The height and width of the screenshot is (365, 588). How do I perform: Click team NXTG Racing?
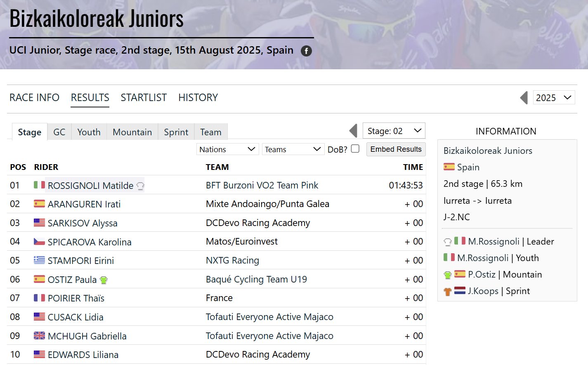click(x=232, y=260)
